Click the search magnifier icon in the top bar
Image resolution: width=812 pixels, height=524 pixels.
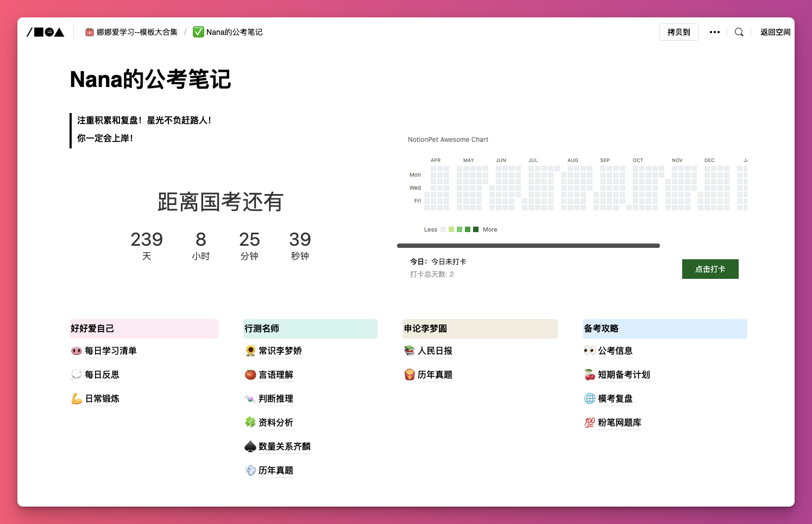click(x=739, y=32)
